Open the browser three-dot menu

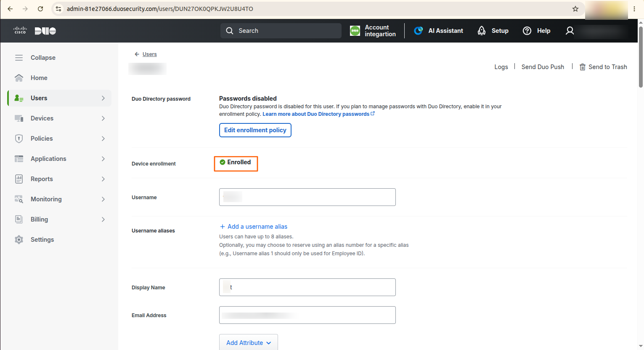point(634,9)
